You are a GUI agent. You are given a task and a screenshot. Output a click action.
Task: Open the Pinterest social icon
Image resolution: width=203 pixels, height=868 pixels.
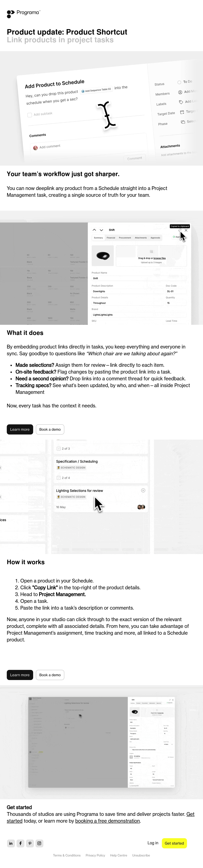click(x=30, y=843)
